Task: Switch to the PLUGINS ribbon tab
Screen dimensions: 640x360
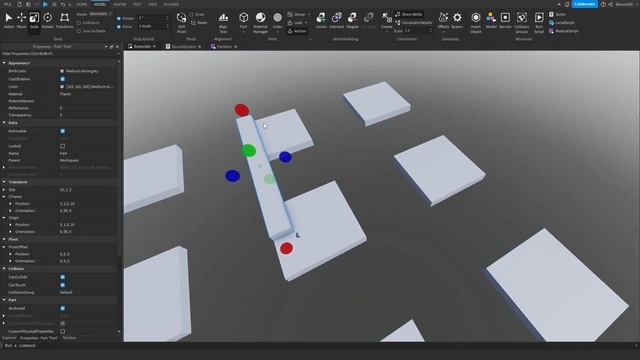Action: (x=171, y=4)
